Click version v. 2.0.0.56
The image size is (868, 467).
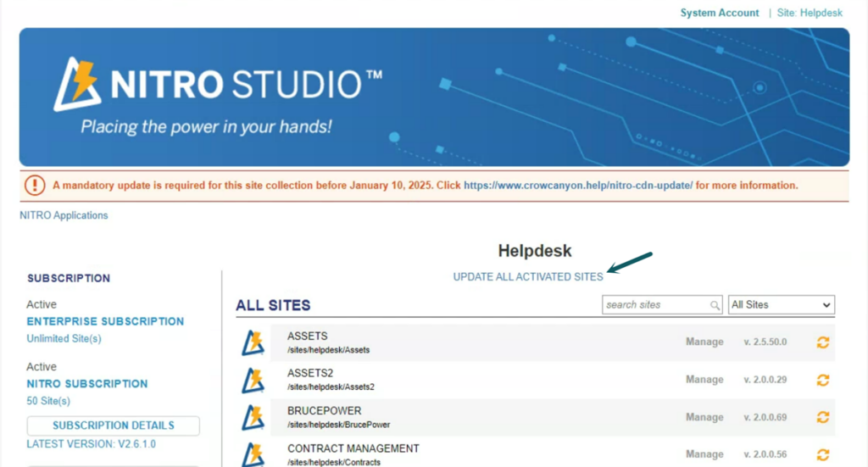[x=765, y=454]
